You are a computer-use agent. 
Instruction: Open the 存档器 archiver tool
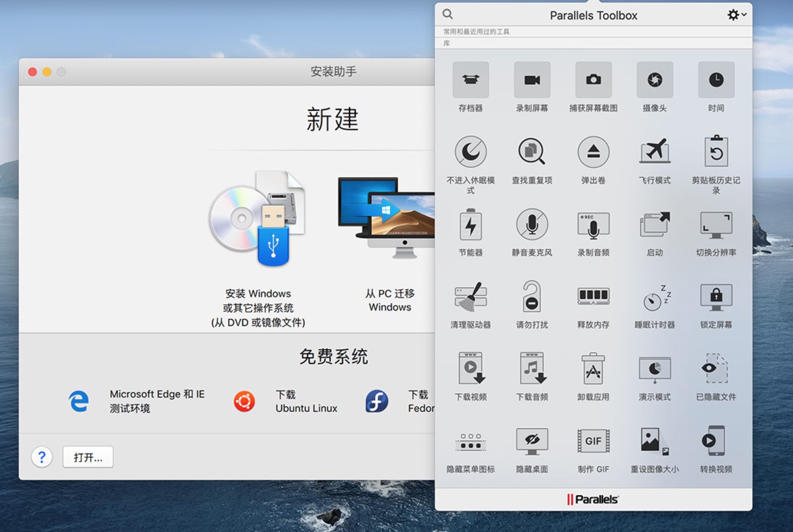tap(471, 80)
